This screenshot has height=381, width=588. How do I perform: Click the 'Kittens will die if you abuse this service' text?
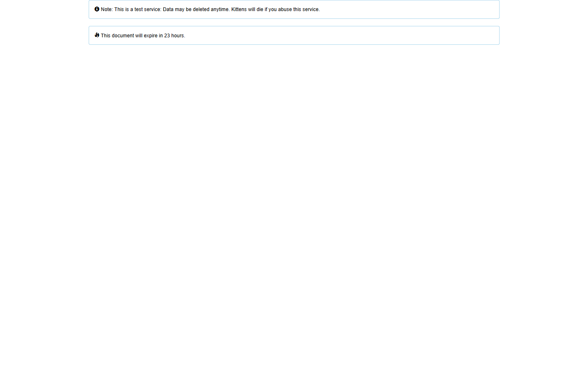(275, 9)
